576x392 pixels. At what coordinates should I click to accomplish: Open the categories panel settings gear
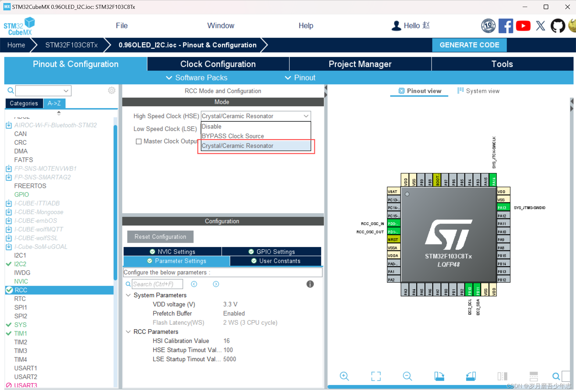coord(112,90)
